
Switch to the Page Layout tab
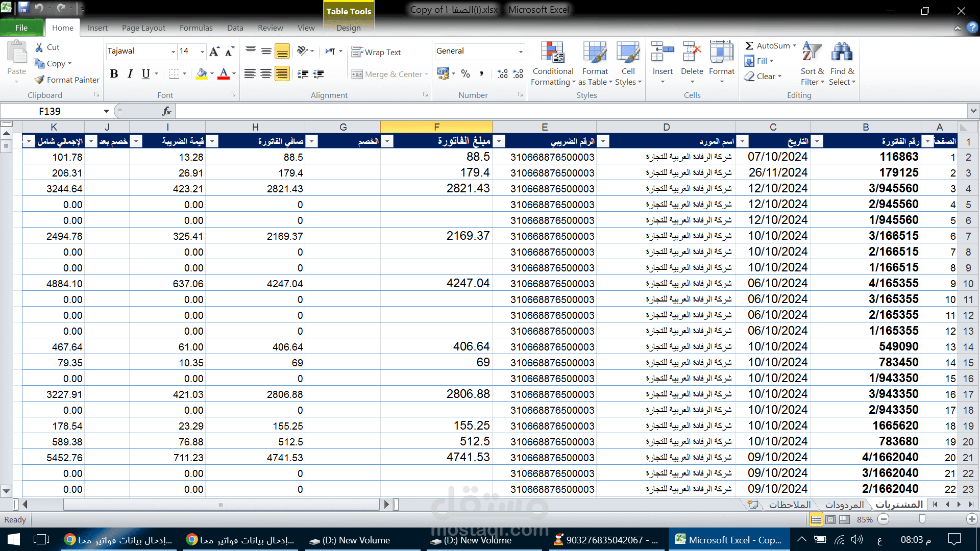143,28
